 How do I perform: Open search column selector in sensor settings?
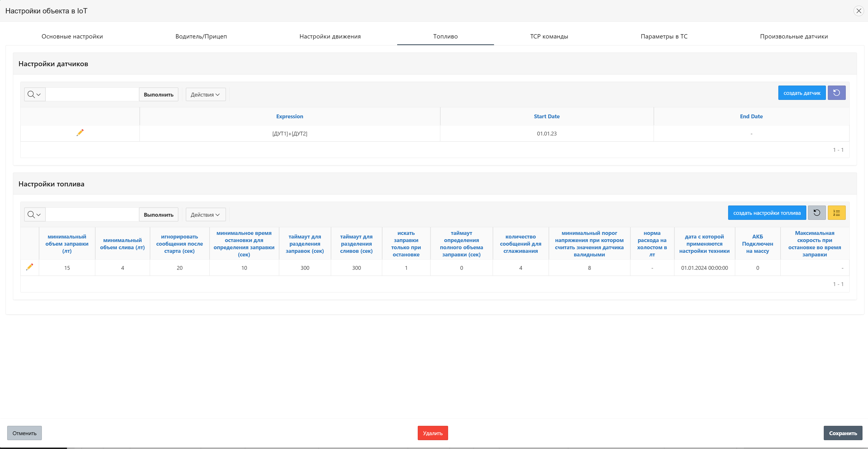34,95
